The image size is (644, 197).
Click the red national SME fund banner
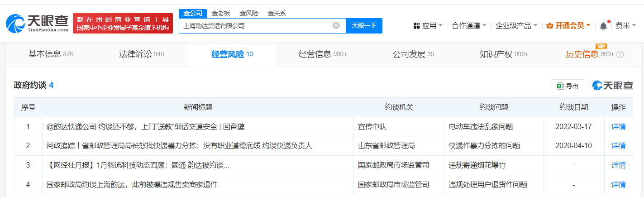point(123,24)
